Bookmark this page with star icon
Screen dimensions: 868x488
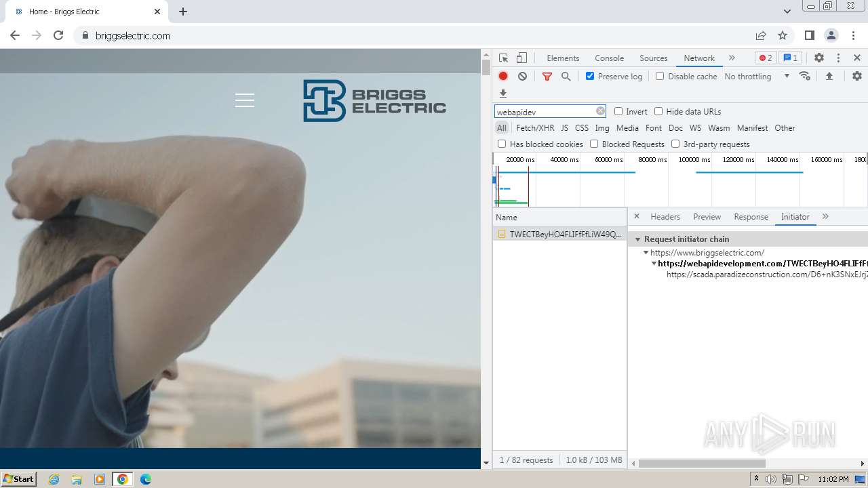tap(783, 35)
